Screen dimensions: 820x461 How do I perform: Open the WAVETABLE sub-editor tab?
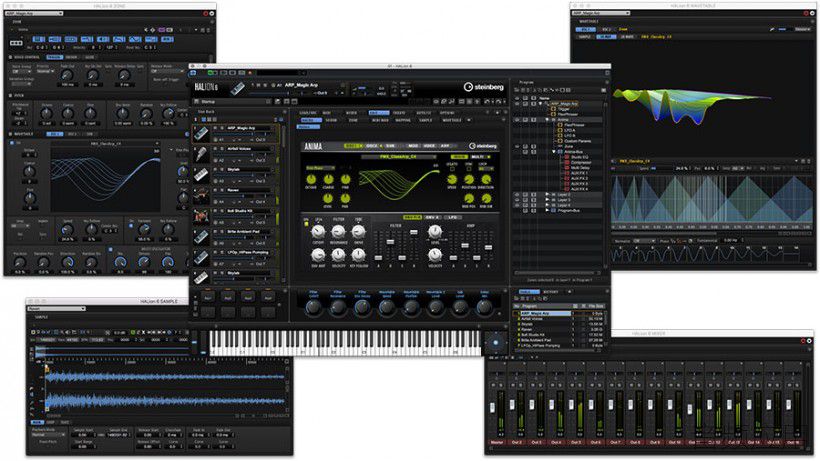[x=452, y=120]
